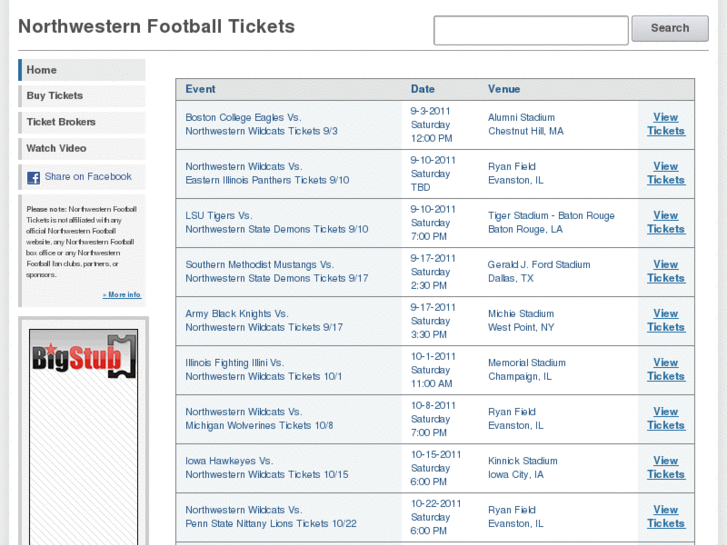
Task: Open the Army Black Knights 9/17 event link
Action: (x=264, y=320)
